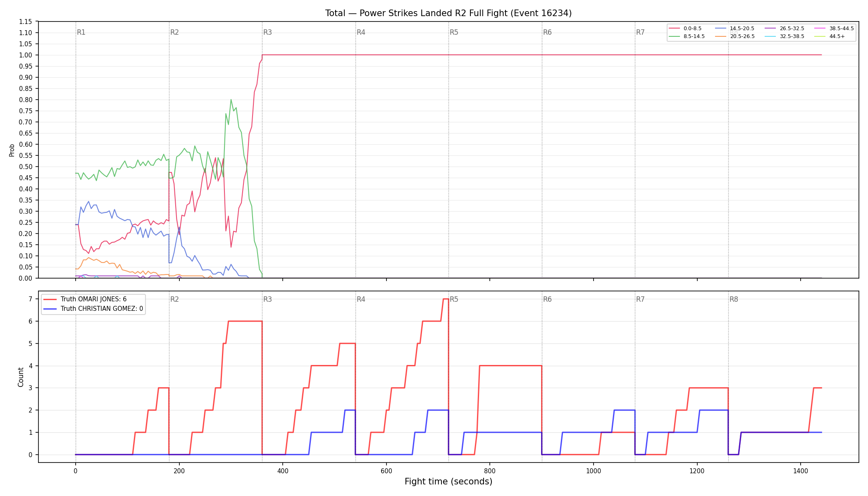Click the 0.25 tick on the probability axis
This screenshot has height=496, width=868.
point(26,222)
